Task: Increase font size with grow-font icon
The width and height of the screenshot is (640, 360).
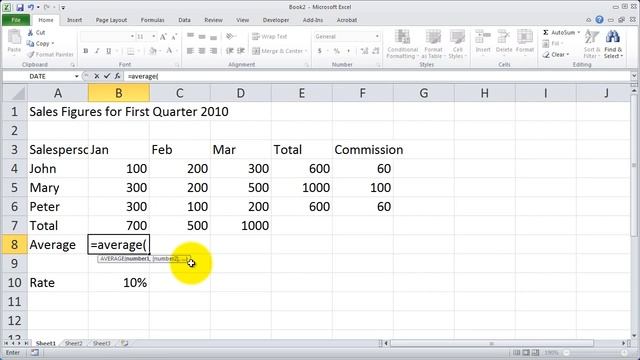Action: pos(163,37)
